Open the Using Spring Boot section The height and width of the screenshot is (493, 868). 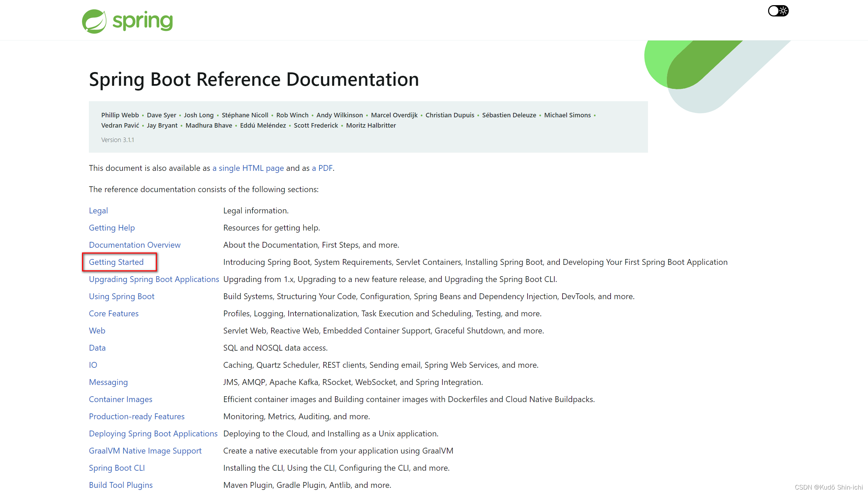click(x=122, y=296)
